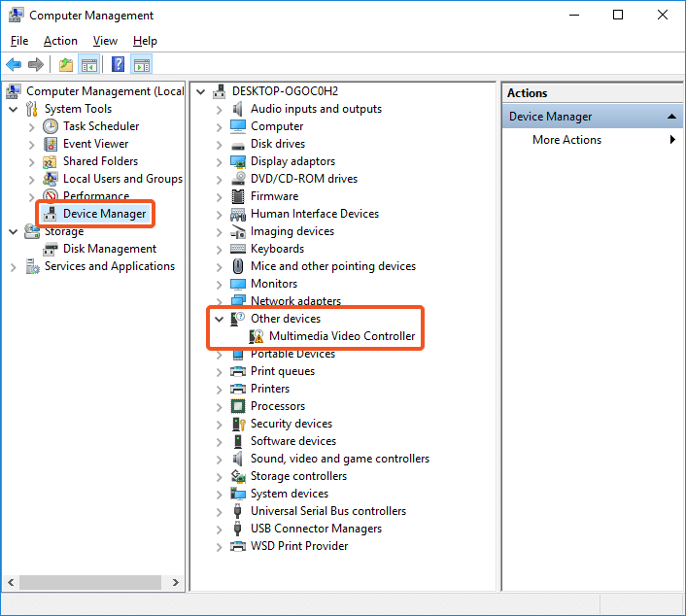Click the Imaging devices camera icon
Screen dimensions: 686x616
coord(238,231)
